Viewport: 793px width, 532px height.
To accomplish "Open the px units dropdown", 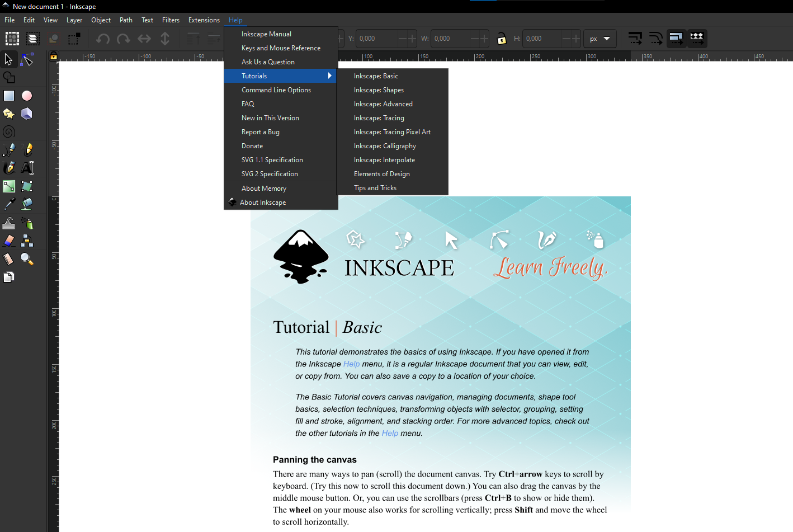I will pyautogui.click(x=600, y=39).
